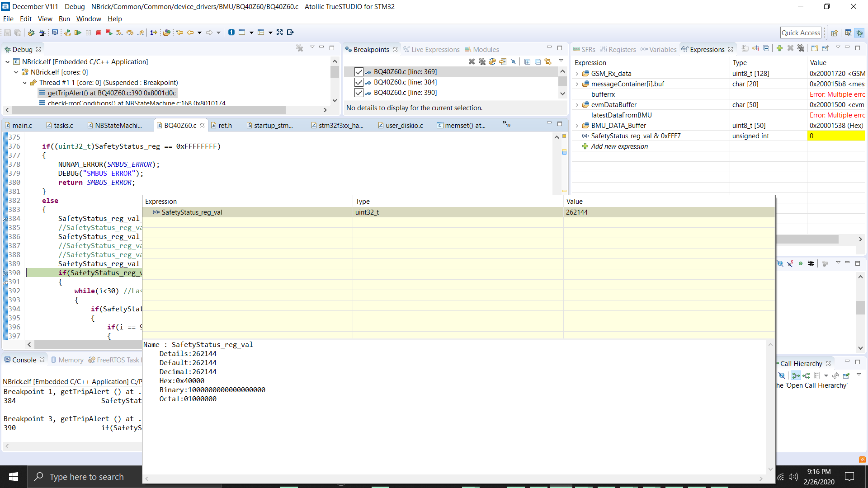Remove all breakpoints in Breakpoints view

pos(482,61)
